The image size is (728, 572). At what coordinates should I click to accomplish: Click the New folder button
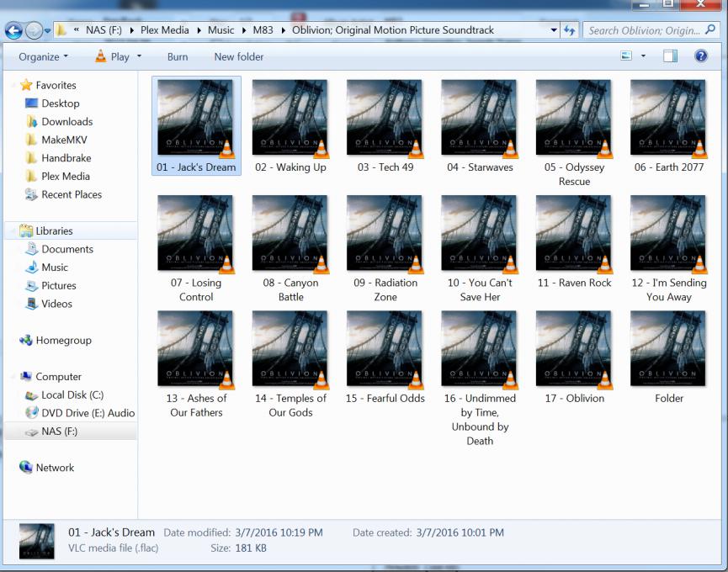pos(239,57)
